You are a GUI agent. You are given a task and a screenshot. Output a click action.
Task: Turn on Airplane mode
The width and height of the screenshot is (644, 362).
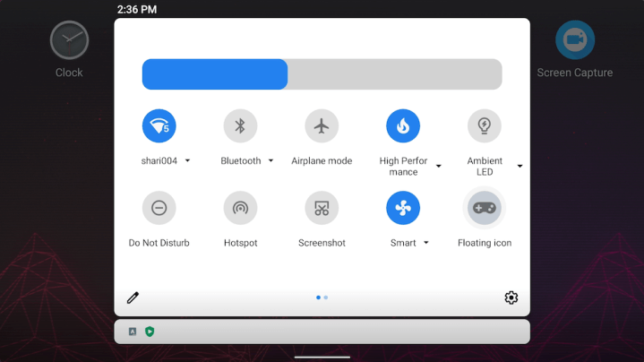(322, 126)
